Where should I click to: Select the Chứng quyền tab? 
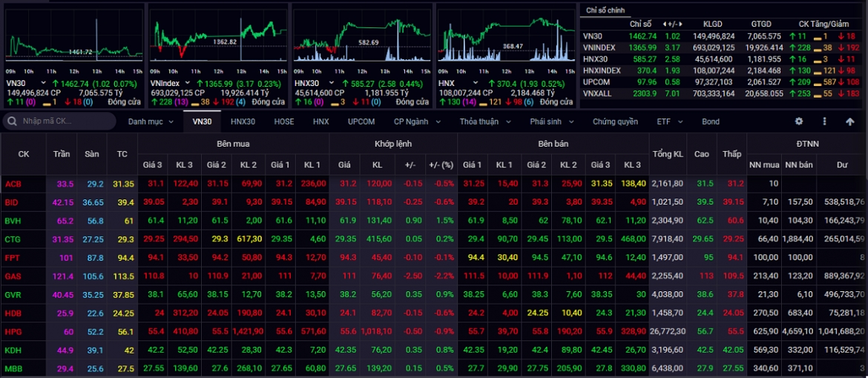615,122
